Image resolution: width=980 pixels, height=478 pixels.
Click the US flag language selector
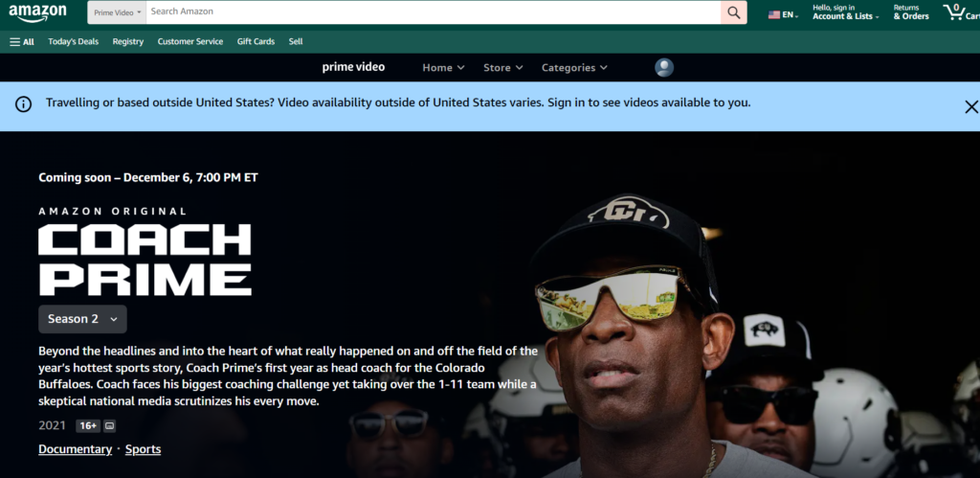[x=782, y=14]
